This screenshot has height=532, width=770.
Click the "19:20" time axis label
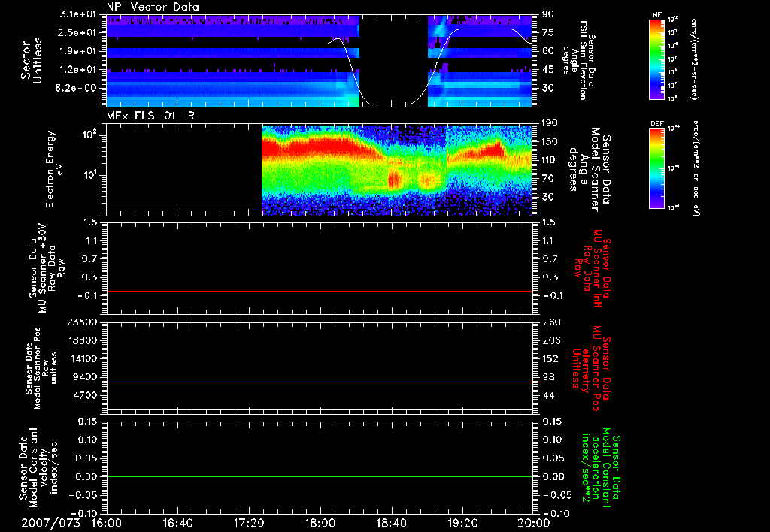[462, 523]
